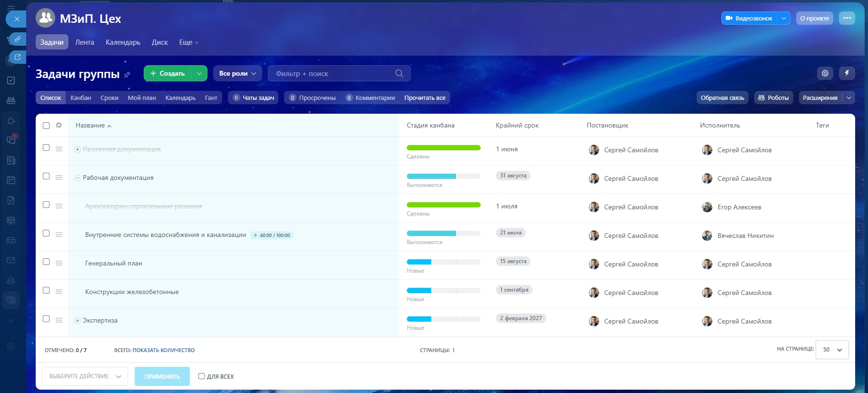Open row menu for Рабочая документация

point(59,177)
